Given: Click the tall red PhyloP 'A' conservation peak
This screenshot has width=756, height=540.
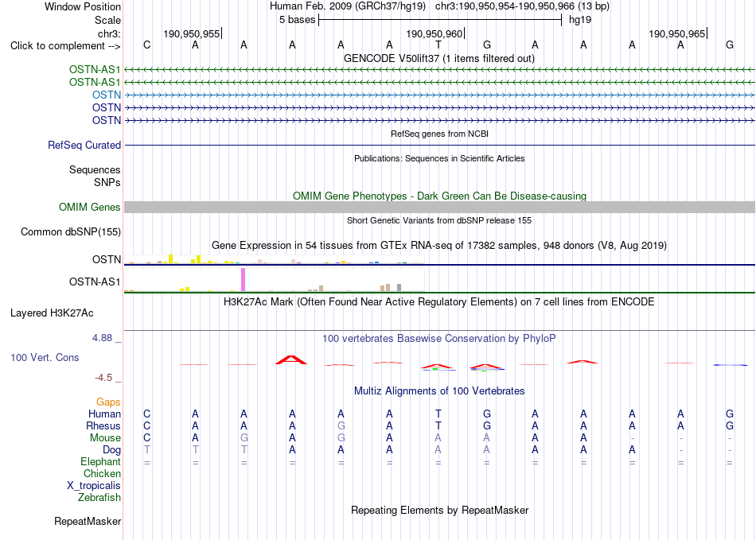Looking at the screenshot, I should tap(290, 359).
